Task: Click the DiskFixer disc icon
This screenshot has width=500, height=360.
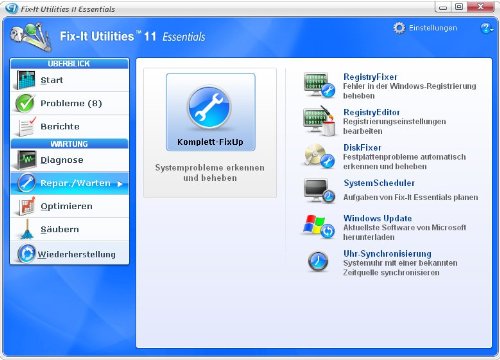Action: point(319,156)
